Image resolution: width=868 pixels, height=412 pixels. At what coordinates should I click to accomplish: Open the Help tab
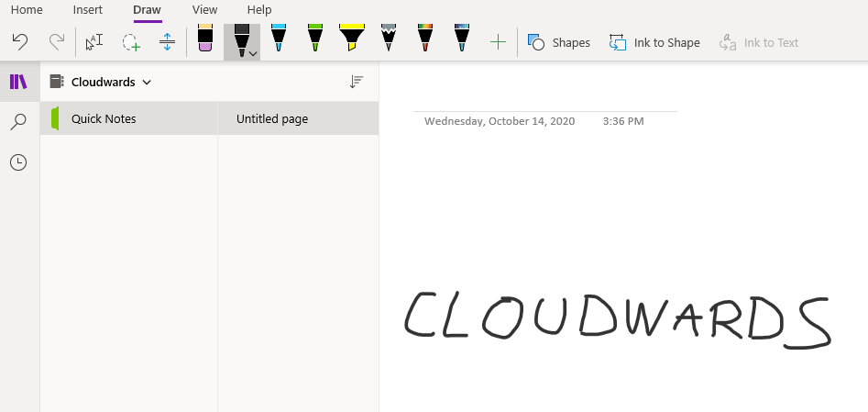259,10
